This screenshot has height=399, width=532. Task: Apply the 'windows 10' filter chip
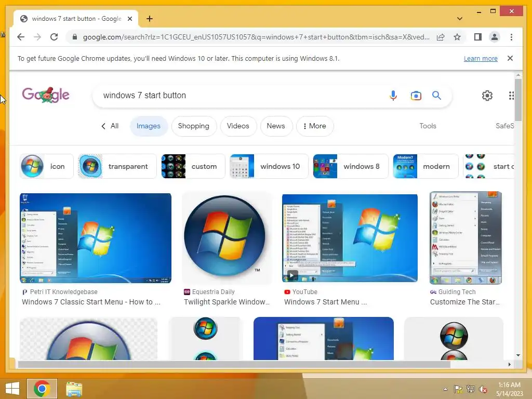[270, 166]
